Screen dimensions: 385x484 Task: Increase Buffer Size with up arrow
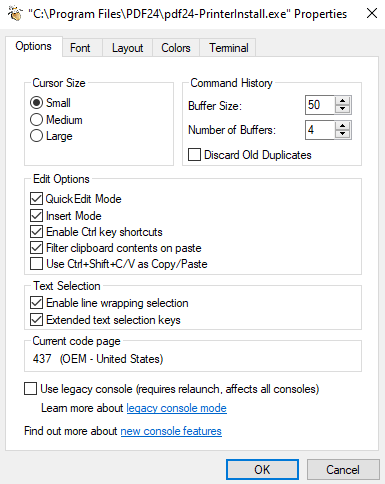tap(342, 101)
